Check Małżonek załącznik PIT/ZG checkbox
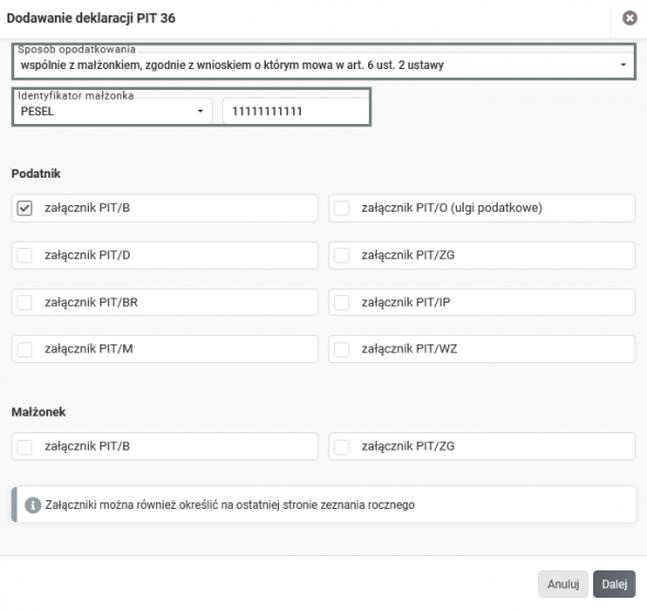The image size is (647, 611). coord(342,446)
